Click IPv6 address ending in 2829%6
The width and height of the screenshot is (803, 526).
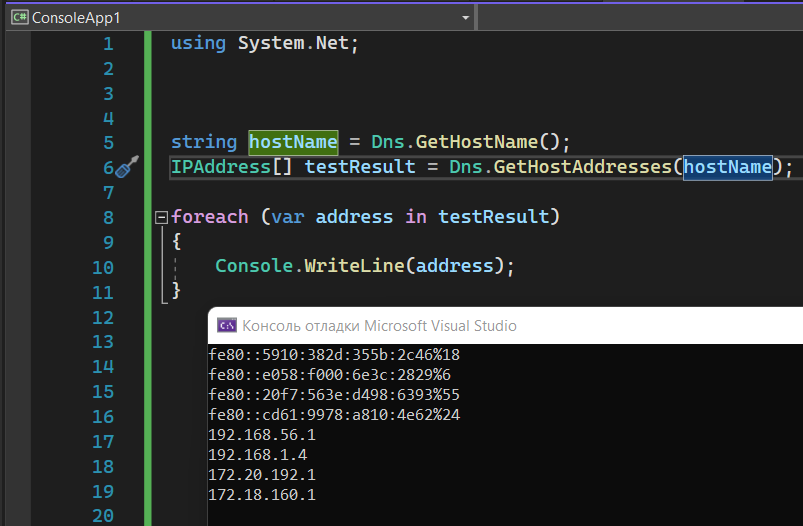(x=329, y=375)
